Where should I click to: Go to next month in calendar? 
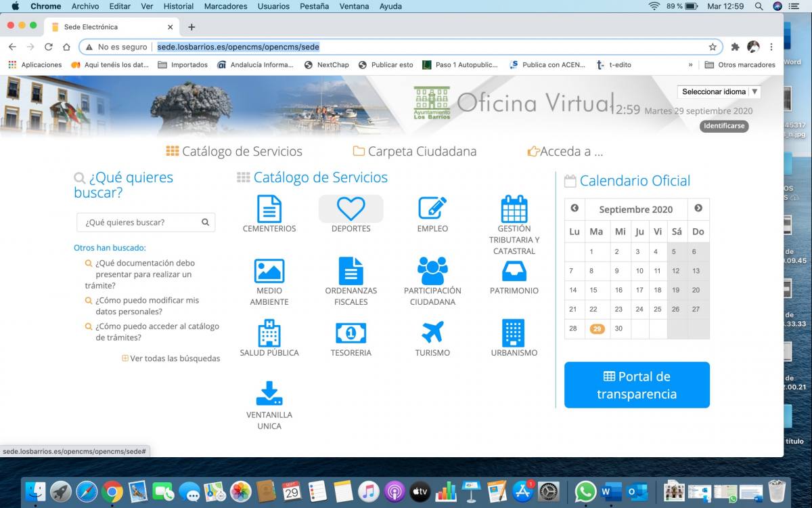click(698, 209)
